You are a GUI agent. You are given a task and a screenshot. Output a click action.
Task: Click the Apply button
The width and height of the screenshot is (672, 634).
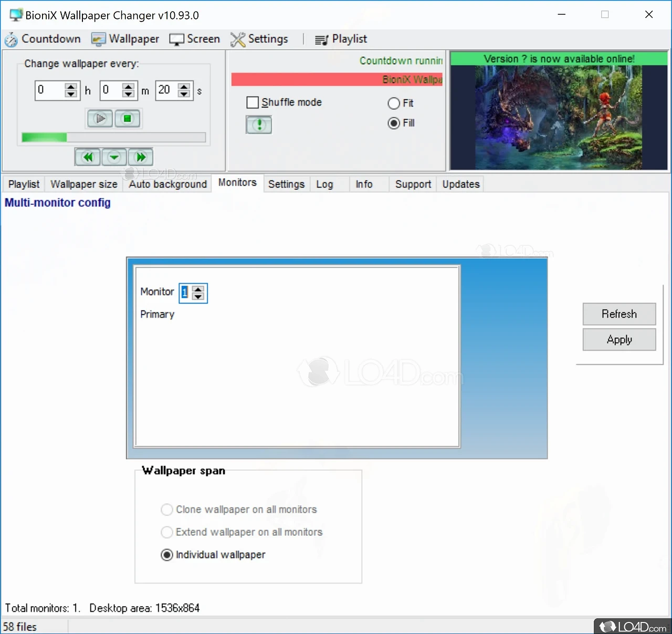[619, 340]
